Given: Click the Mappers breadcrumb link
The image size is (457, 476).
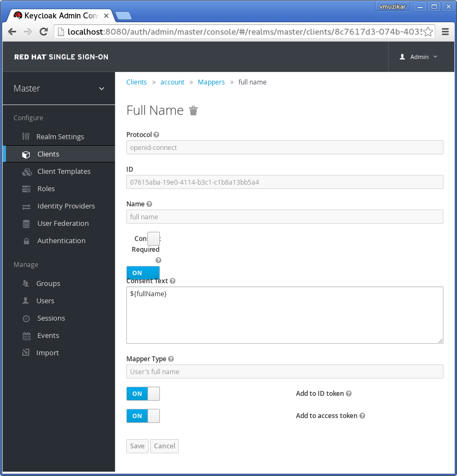Looking at the screenshot, I should tap(211, 82).
